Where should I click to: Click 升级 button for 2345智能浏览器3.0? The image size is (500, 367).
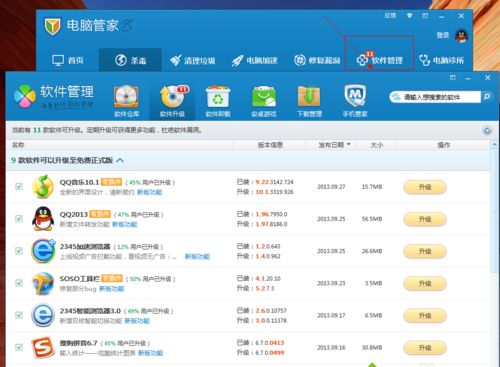425,315
